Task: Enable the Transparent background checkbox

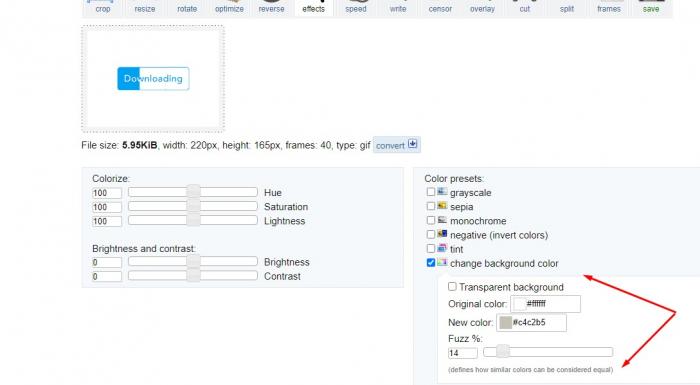Action: click(x=452, y=287)
